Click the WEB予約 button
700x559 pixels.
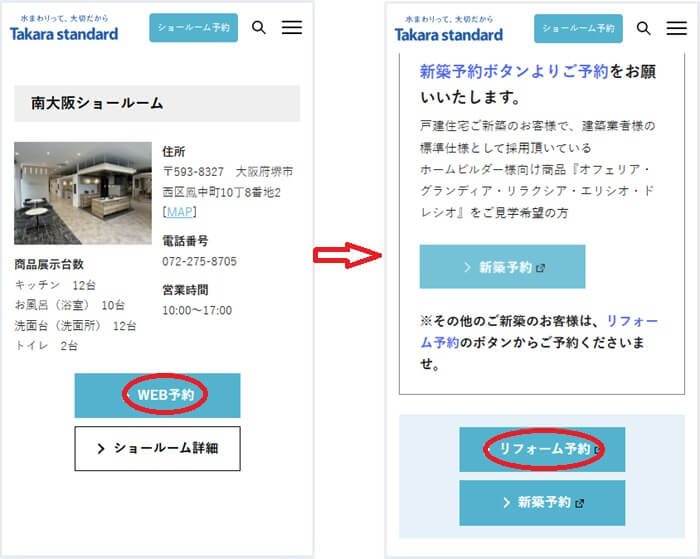[x=157, y=396]
